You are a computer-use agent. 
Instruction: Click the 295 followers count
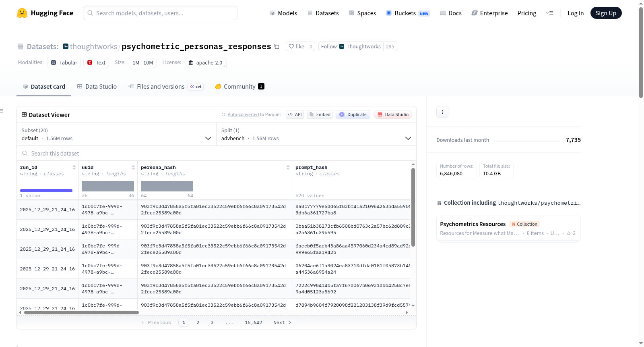click(390, 46)
